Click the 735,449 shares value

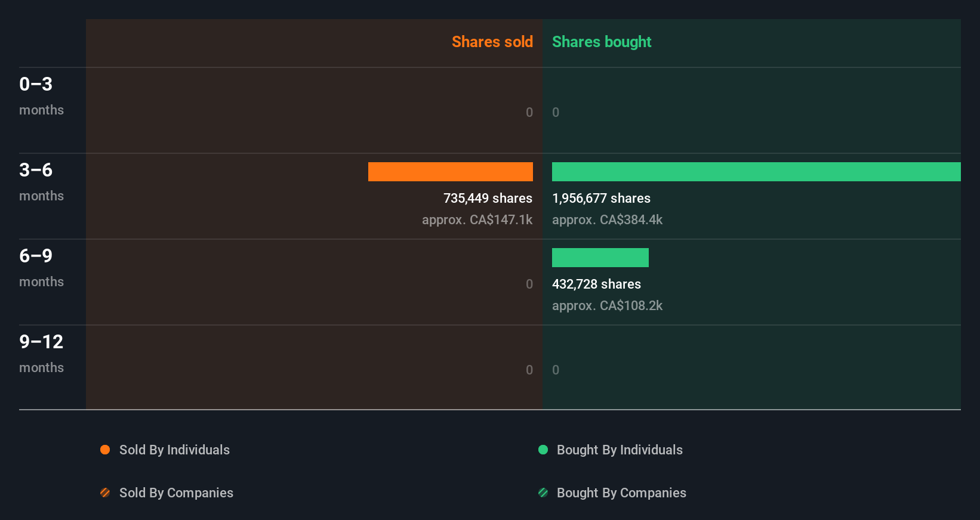tap(488, 198)
